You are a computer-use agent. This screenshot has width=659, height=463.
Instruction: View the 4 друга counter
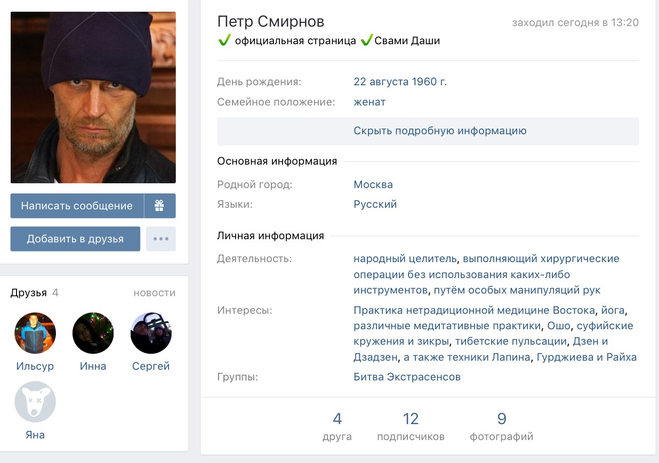click(x=337, y=426)
